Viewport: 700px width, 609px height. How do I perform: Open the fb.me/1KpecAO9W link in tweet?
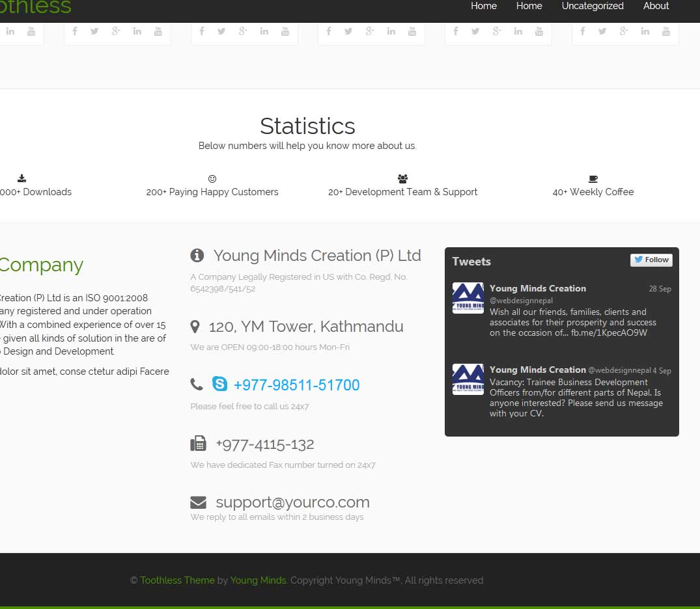coord(609,333)
